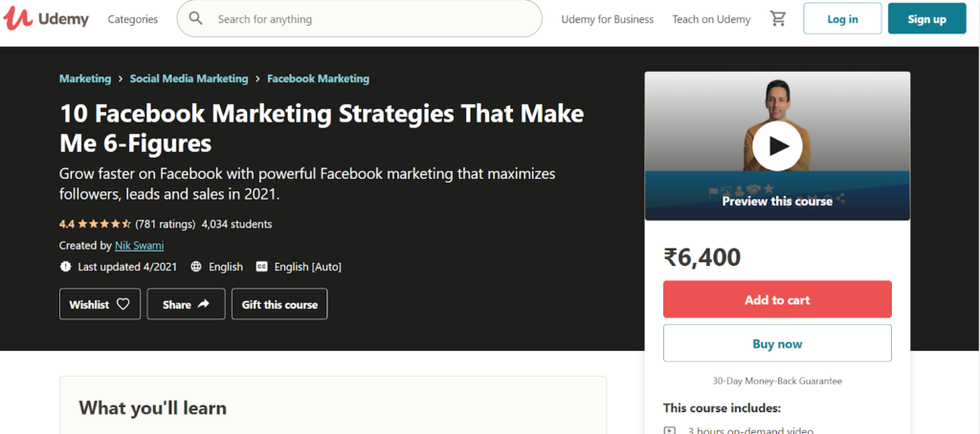Image resolution: width=980 pixels, height=434 pixels.
Task: Open the Categories menu
Action: [x=133, y=19]
